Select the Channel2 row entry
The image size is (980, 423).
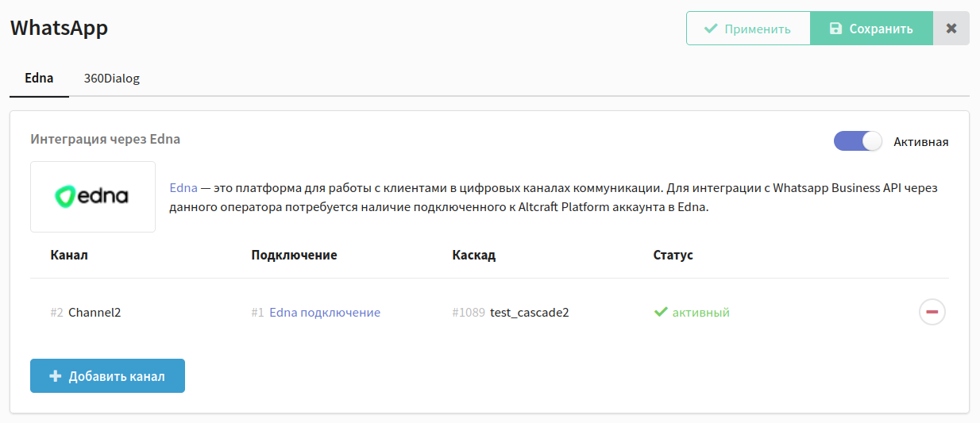click(95, 313)
